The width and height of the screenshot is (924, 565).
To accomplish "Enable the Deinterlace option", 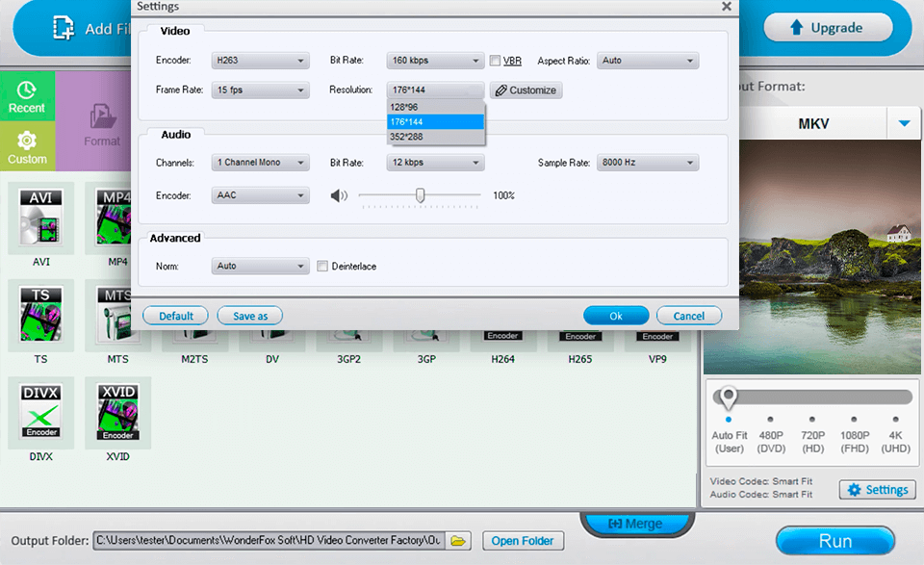I will (323, 266).
